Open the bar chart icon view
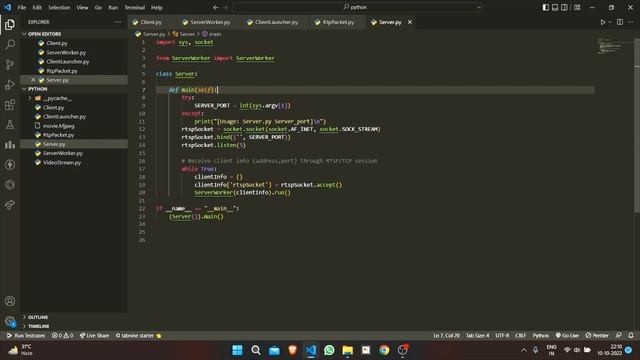640x360 pixels. tap(10, 144)
